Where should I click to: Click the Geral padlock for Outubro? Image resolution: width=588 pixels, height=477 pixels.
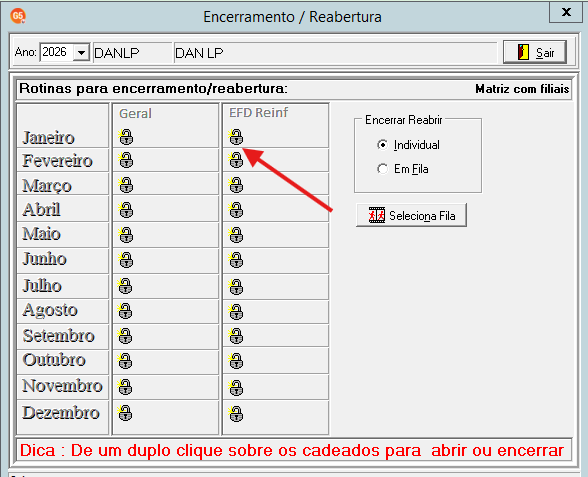[x=125, y=361]
